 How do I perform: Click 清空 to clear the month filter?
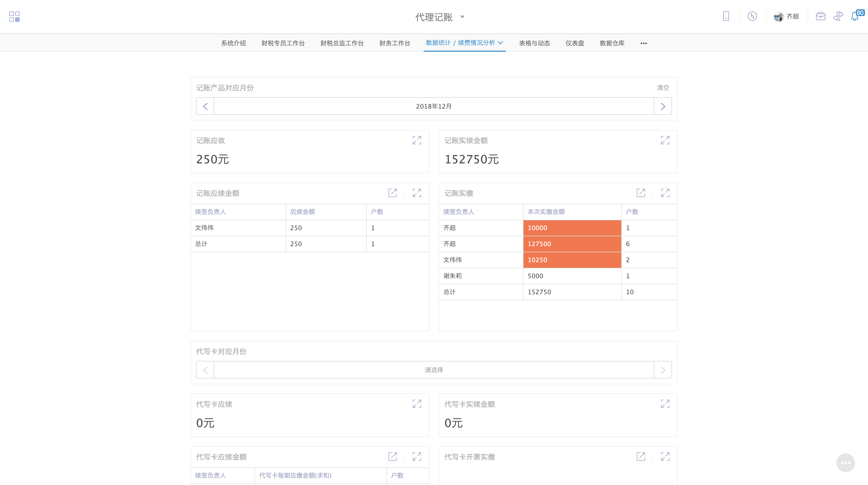(663, 88)
